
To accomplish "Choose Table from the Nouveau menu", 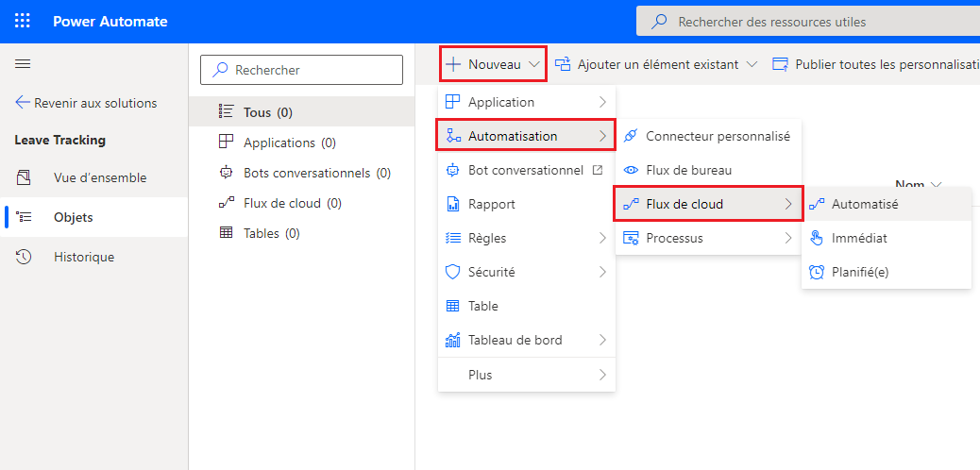I will 526,306.
